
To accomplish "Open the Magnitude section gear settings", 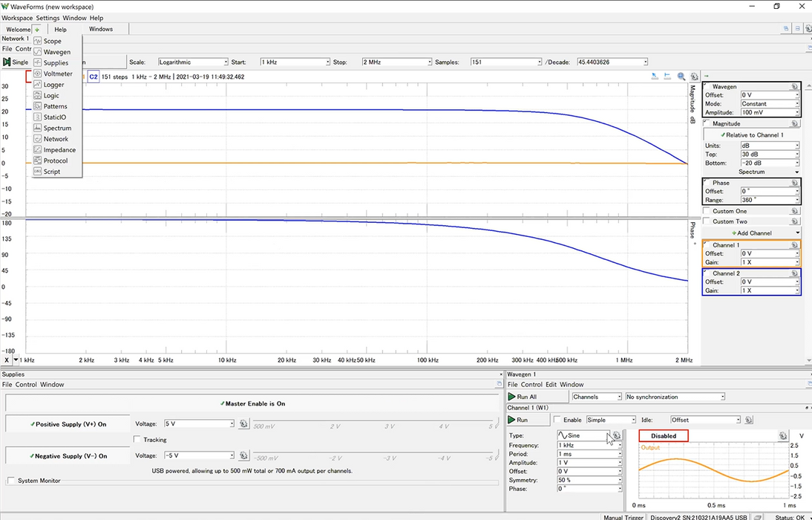I will (x=794, y=123).
